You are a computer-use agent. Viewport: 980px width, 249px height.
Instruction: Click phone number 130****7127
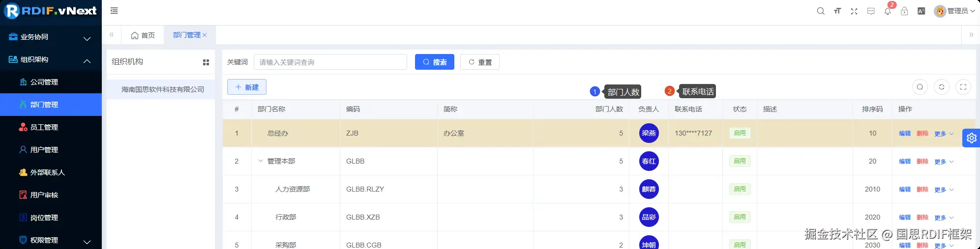[x=693, y=133]
